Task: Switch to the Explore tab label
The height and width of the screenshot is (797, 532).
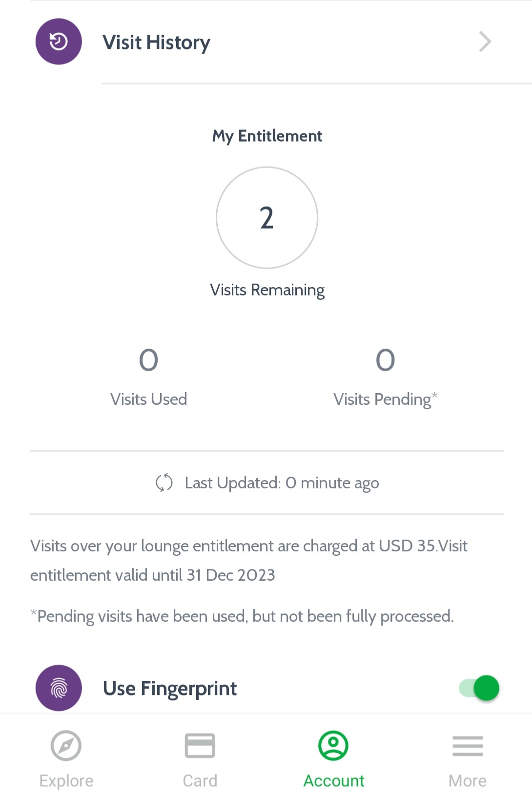Action: point(66,780)
